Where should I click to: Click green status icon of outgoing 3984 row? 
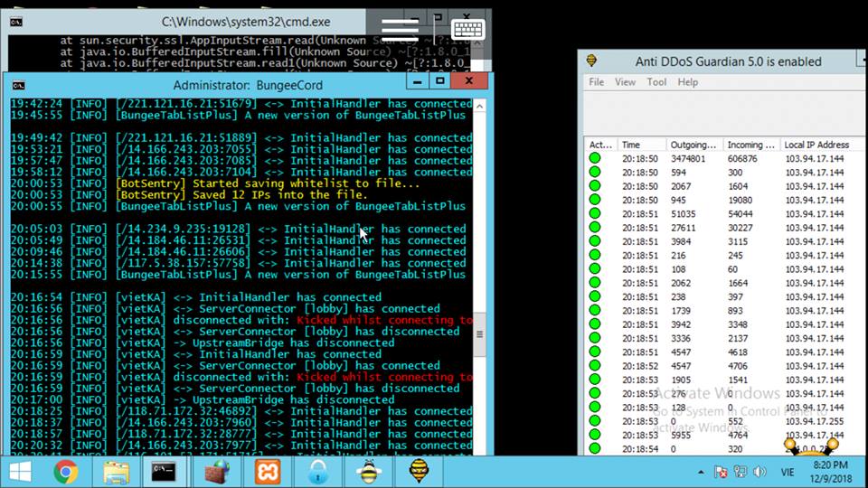(595, 241)
